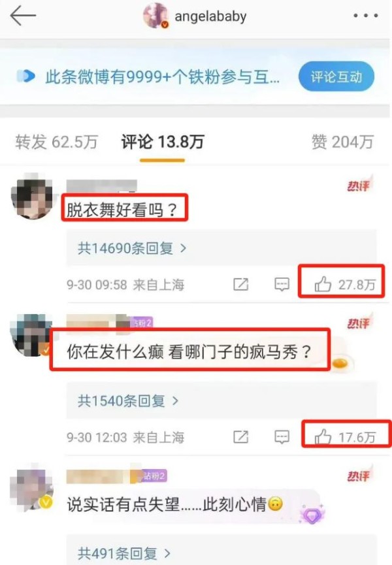The image size is (392, 565).
Task: Select the 评论 13.8万 tab
Action: 163,142
